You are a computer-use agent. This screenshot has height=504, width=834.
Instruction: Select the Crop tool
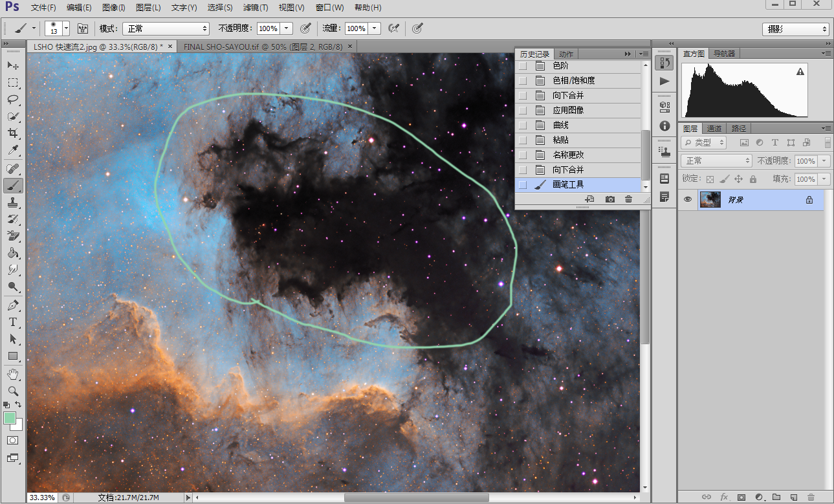coord(13,133)
